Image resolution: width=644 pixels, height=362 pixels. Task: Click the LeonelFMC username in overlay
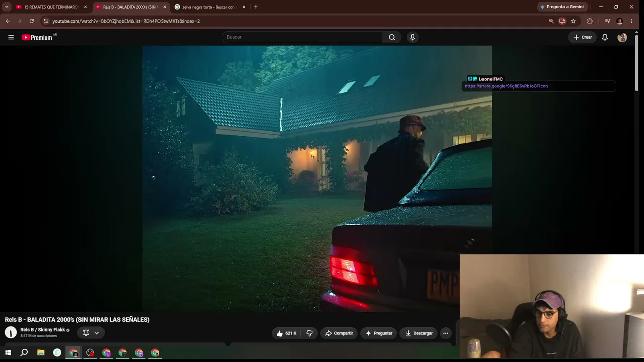[491, 79]
